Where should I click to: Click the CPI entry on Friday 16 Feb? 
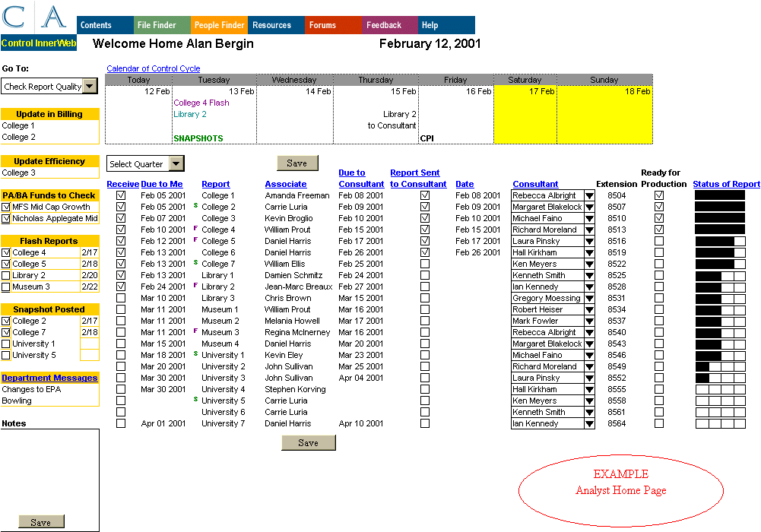point(427,138)
